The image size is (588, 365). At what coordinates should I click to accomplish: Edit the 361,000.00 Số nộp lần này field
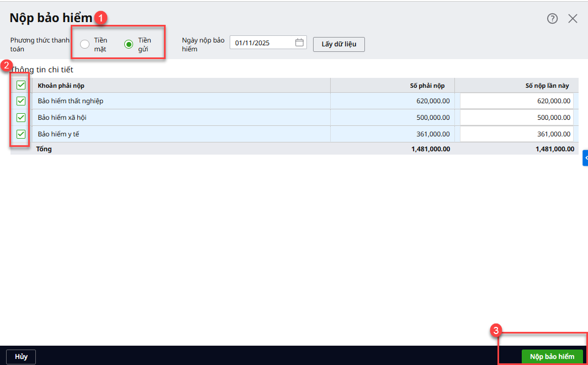(516, 134)
